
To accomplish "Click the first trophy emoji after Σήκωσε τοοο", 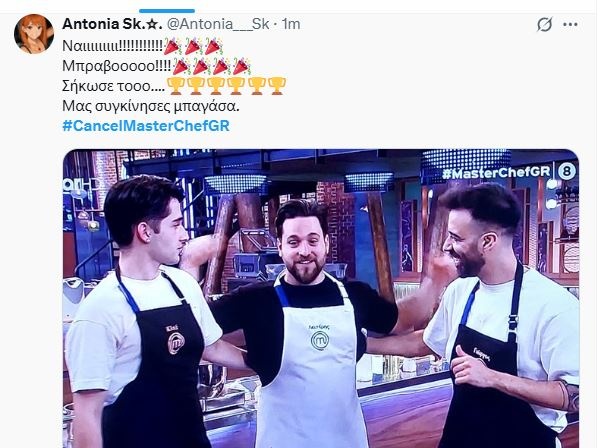I will coord(176,86).
